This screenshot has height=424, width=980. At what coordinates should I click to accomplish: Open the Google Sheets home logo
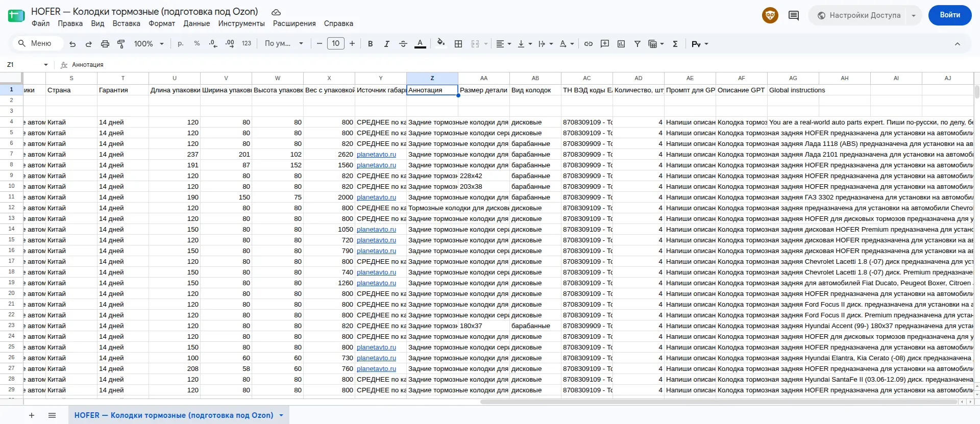click(16, 15)
